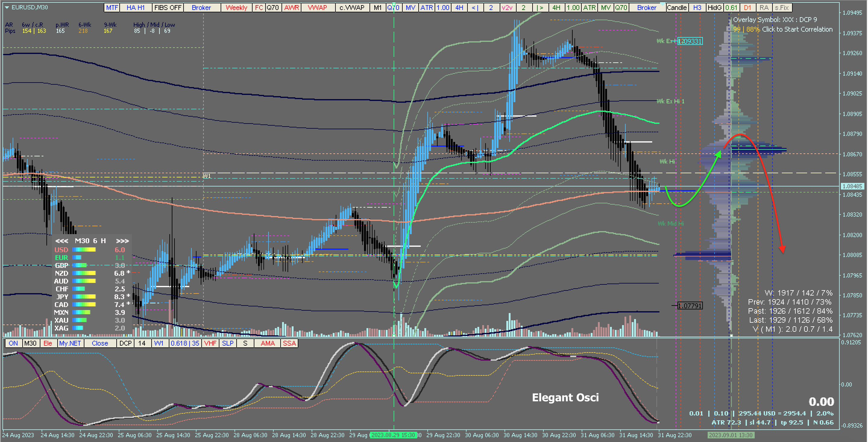
Task: Toggle the red VWAP overlay button
Action: coord(317,8)
